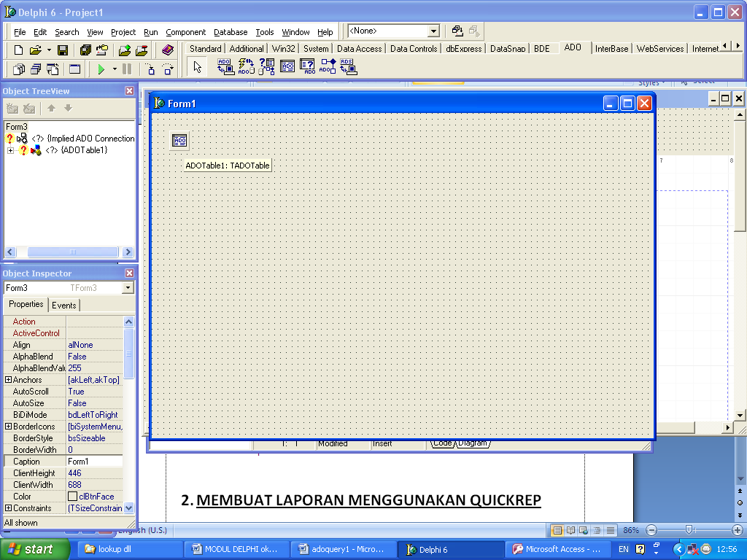Image resolution: width=747 pixels, height=560 pixels.
Task: Switch Word to Full Screen Reading view
Action: (x=570, y=530)
